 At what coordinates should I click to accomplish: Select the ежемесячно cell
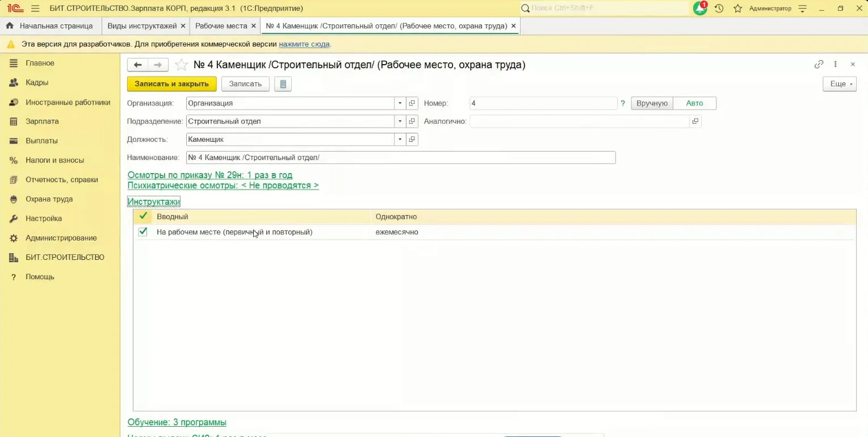point(397,232)
